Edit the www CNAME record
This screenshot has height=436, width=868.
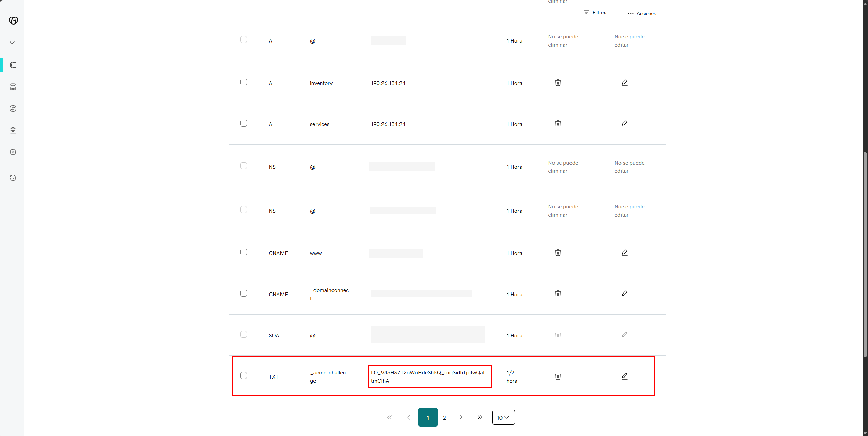point(625,253)
